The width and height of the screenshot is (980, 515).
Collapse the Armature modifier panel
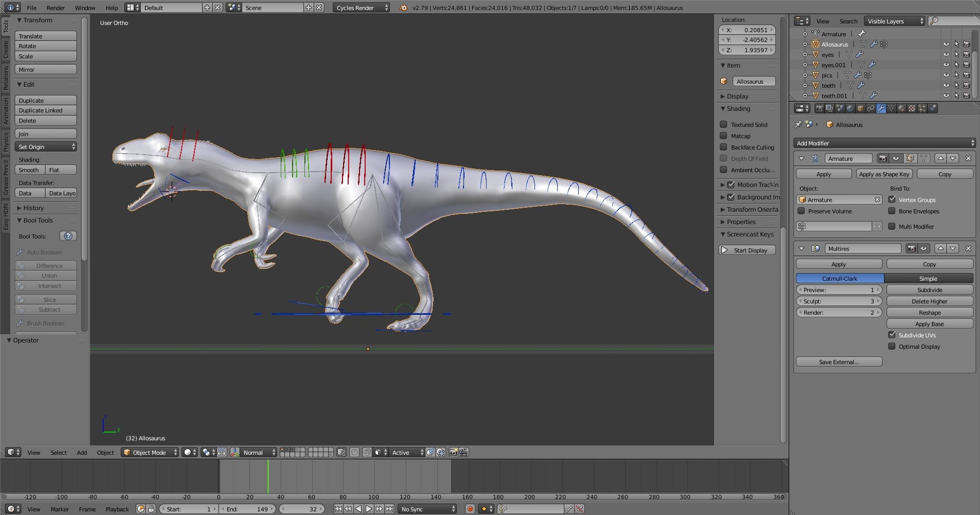(801, 158)
